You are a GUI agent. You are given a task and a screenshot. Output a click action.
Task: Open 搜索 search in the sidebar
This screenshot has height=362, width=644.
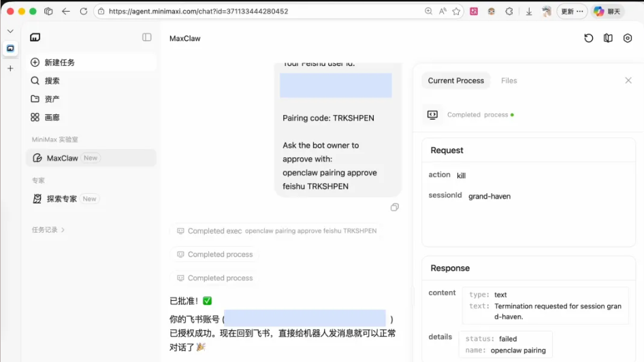point(52,81)
